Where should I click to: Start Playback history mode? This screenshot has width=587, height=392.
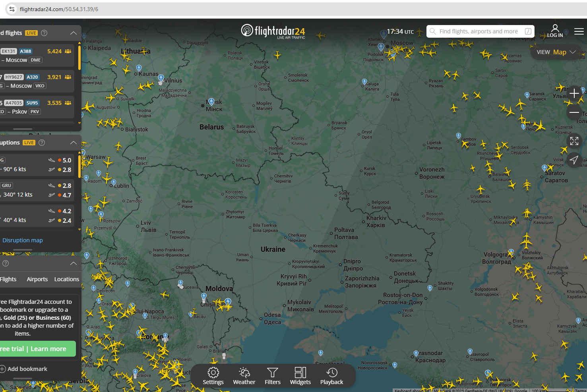[x=331, y=376]
